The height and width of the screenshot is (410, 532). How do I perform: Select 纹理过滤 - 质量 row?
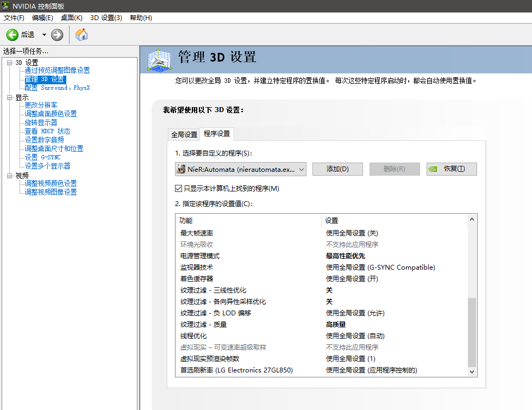pos(321,325)
